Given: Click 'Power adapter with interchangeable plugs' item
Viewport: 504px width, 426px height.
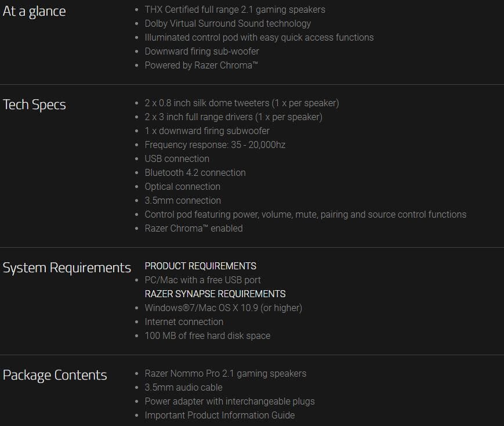Looking at the screenshot, I should coord(229,401).
